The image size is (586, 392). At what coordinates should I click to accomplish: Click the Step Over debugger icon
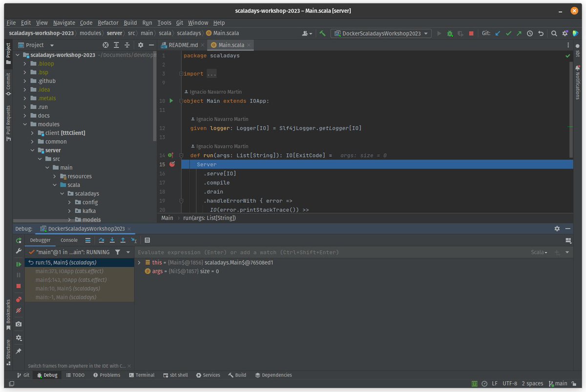point(101,240)
